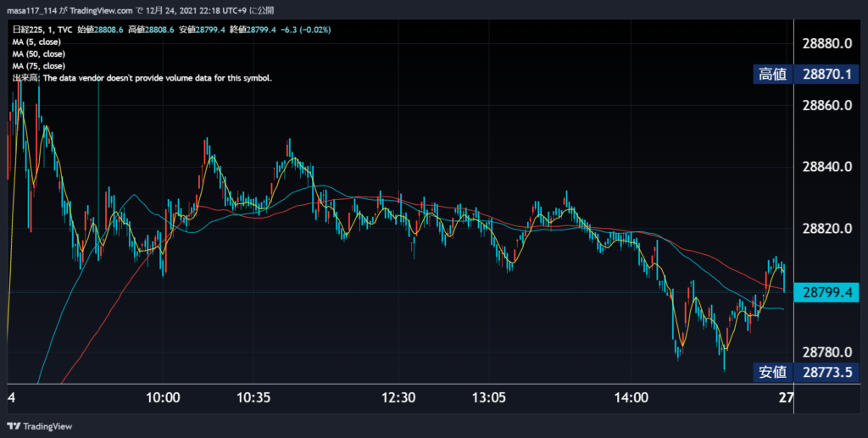Click the 始値28808.6 open value
Viewport: 868px width, 438px height.
(100, 30)
